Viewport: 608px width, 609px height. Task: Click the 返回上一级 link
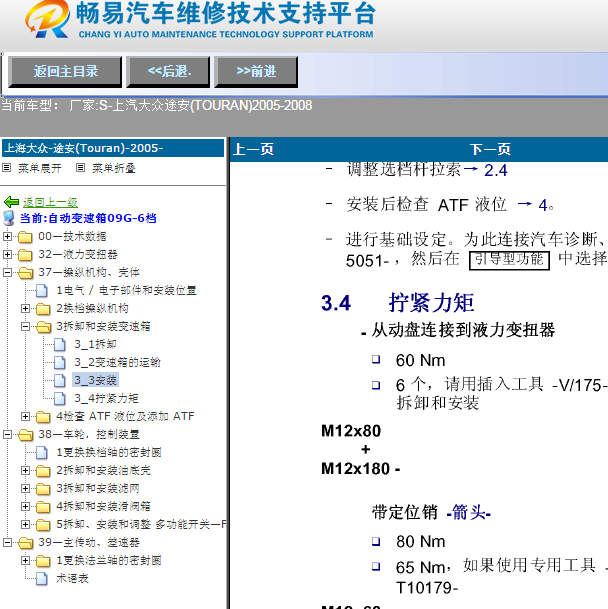(50, 202)
